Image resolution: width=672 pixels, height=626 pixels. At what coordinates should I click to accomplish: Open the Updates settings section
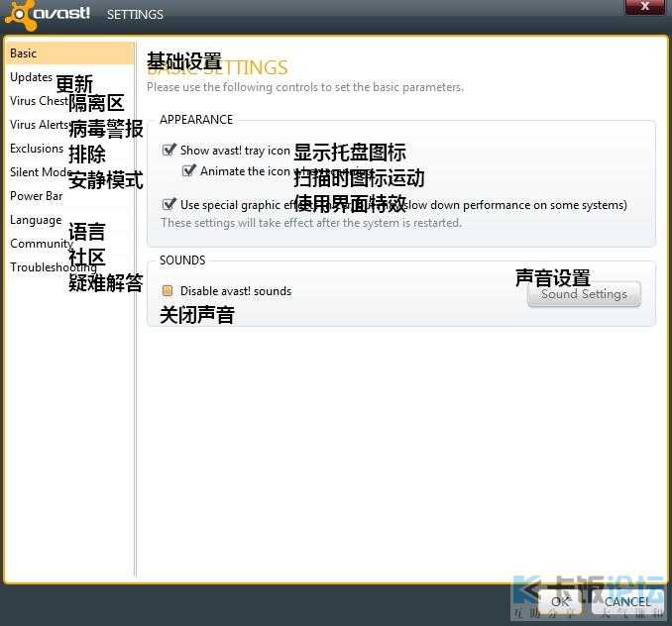tap(31, 77)
